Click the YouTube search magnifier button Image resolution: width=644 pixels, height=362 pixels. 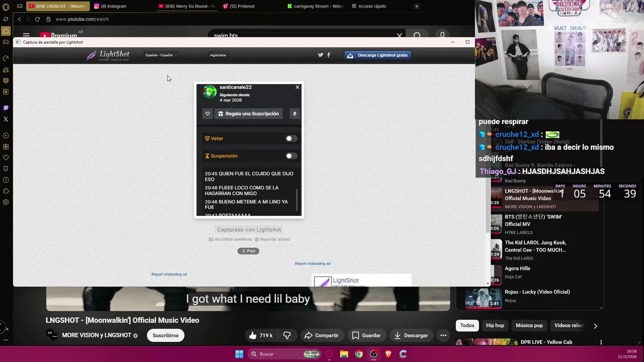pyautogui.click(x=417, y=36)
